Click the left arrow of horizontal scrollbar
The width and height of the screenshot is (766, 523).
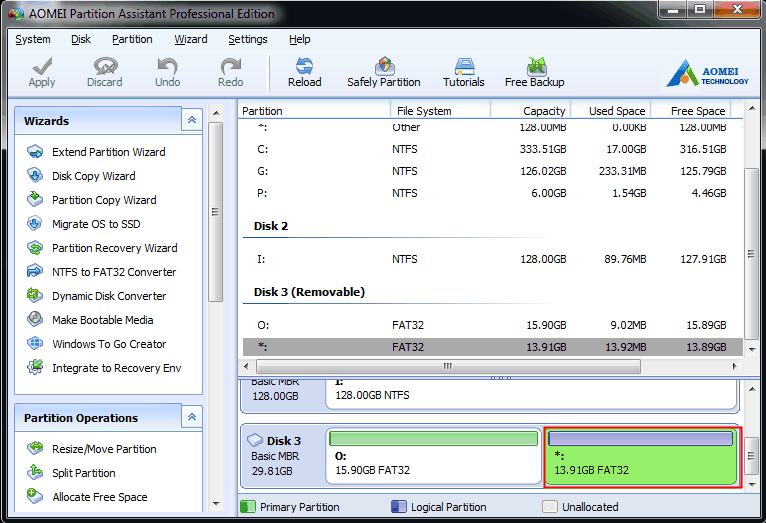[246, 366]
